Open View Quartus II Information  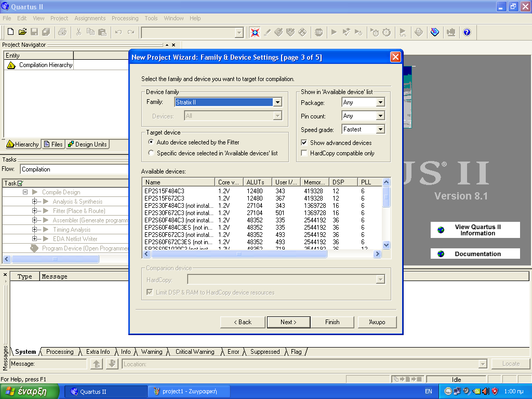click(x=475, y=230)
